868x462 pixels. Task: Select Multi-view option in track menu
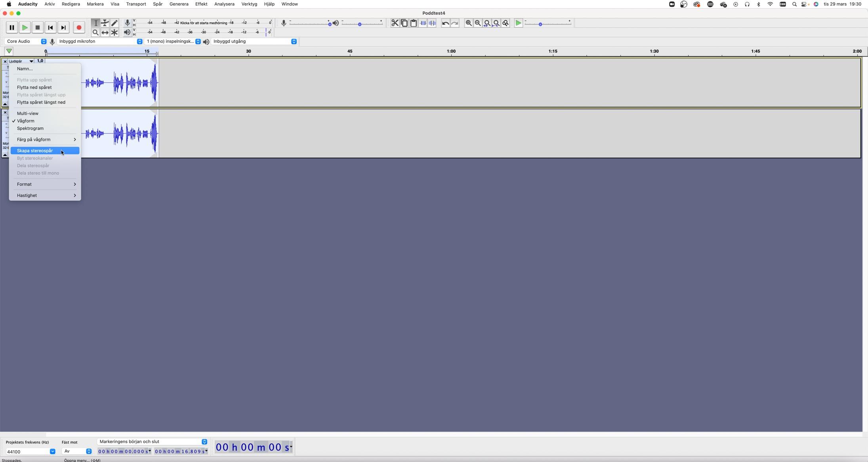(x=28, y=113)
